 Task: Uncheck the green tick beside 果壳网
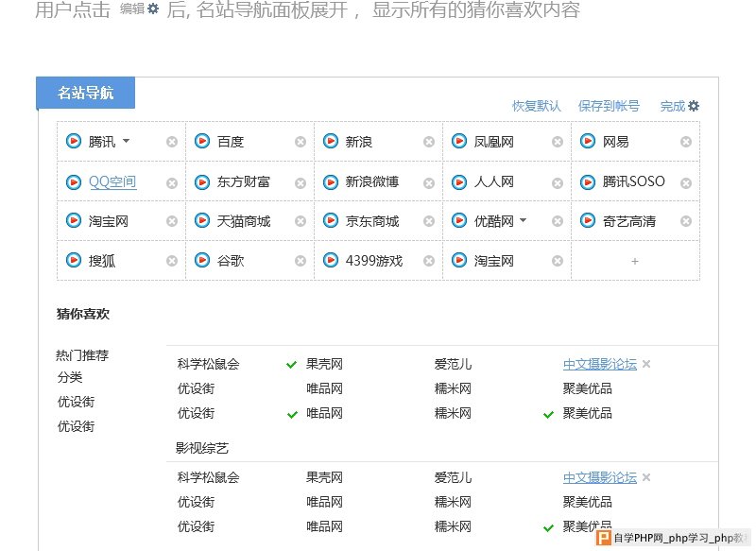[291, 365]
